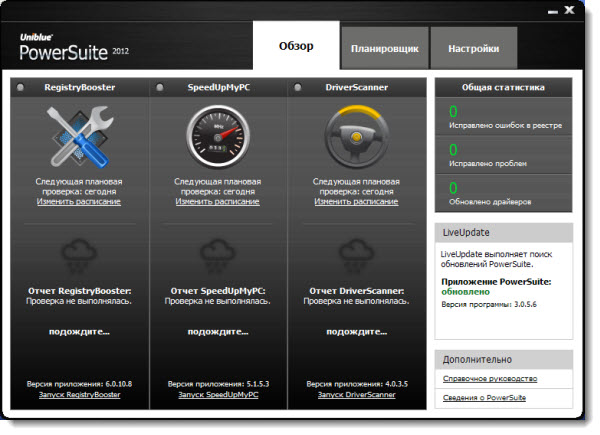Minimize the PowerSuite window
Screen dimensions: 600x435
click(550, 12)
